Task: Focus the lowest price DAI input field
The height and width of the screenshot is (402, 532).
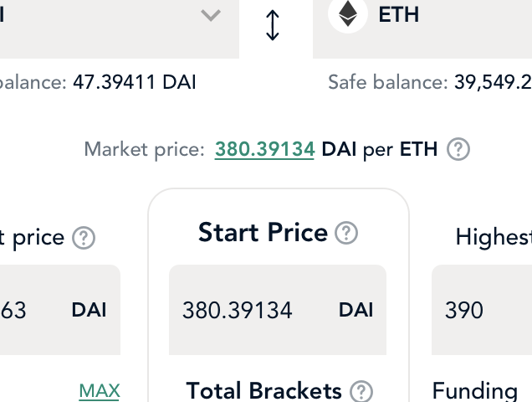Action: pos(60,310)
